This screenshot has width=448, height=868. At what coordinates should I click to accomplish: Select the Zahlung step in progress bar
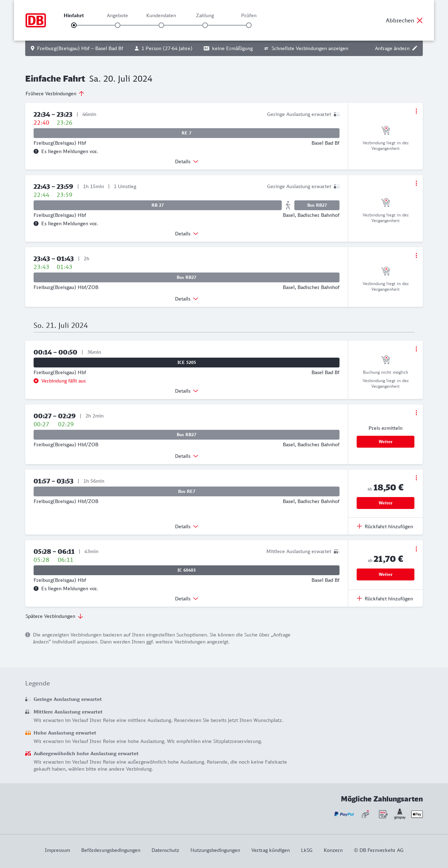(205, 25)
